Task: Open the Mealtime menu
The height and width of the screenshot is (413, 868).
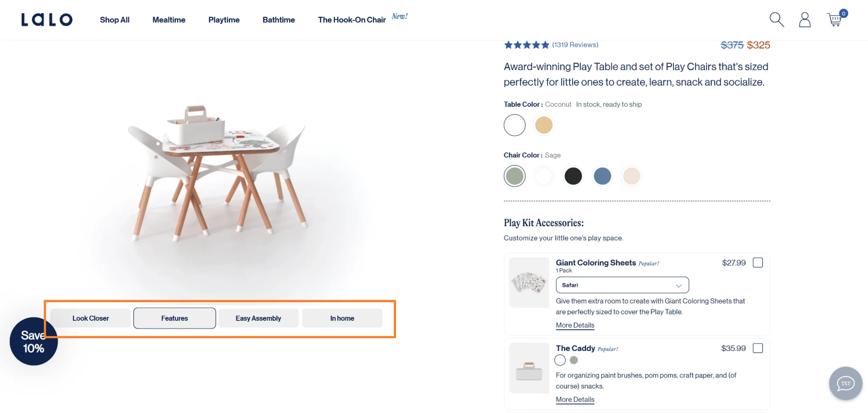Action: 168,20
